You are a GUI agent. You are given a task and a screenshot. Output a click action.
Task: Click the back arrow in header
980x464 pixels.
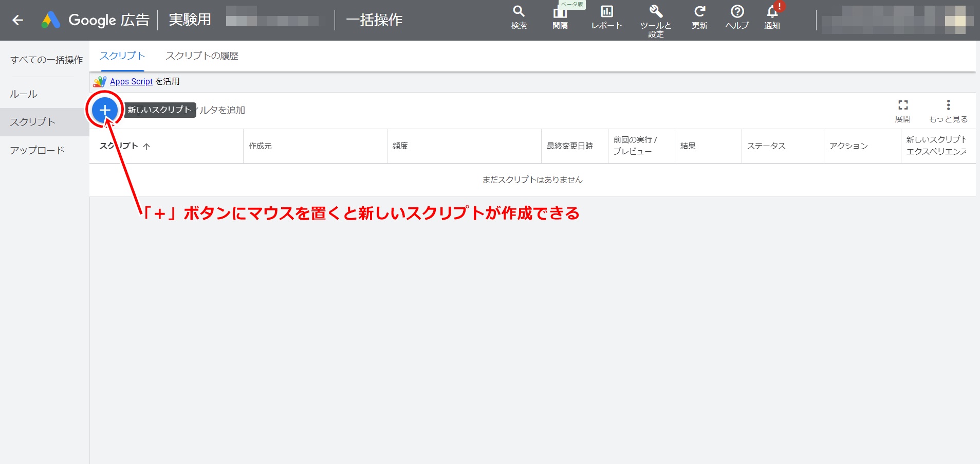18,20
